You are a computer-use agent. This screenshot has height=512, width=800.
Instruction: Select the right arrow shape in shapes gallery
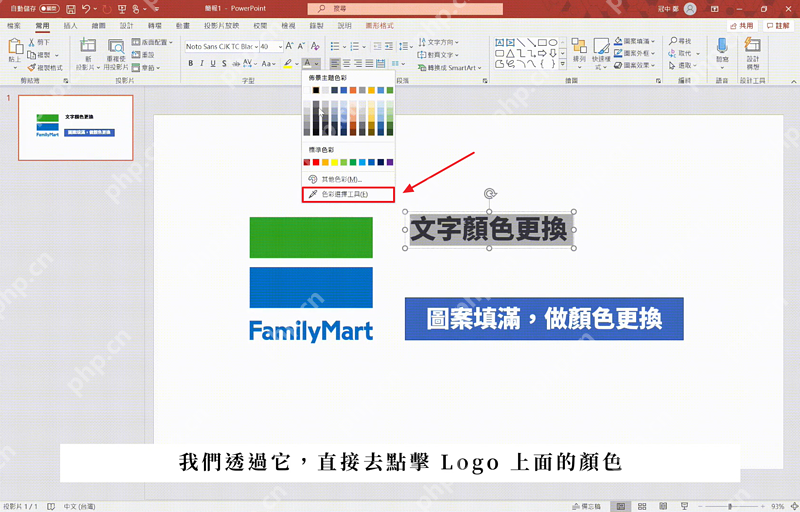point(542,53)
